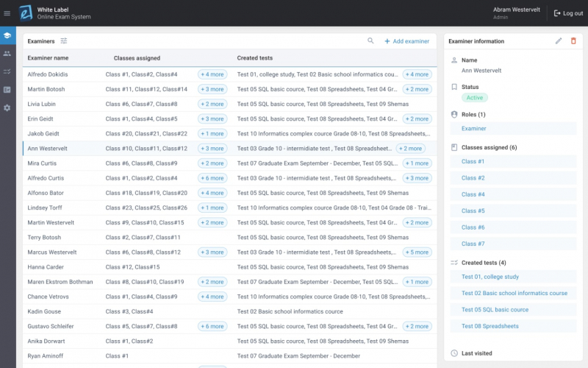Sort by Created tests column header
This screenshot has width=588, height=368.
(255, 58)
